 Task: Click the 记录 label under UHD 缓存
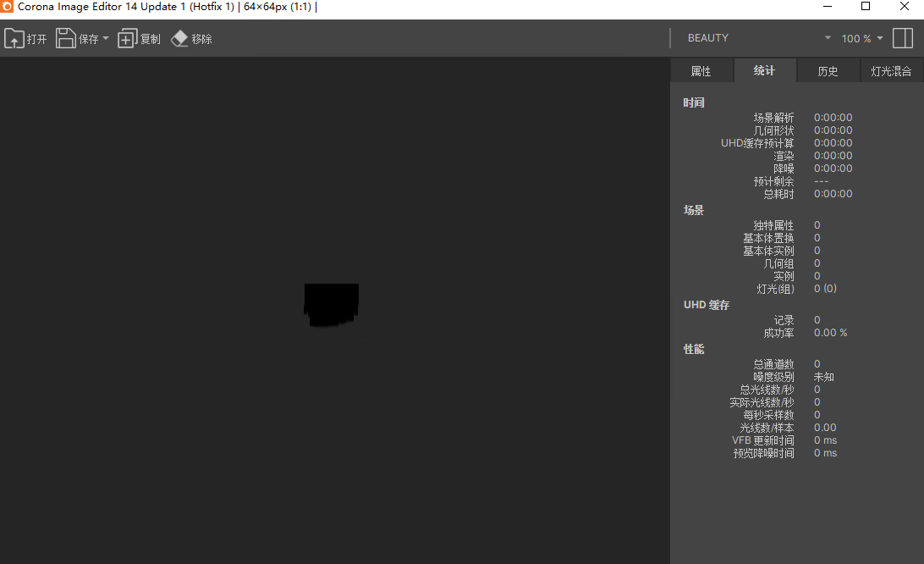click(784, 320)
